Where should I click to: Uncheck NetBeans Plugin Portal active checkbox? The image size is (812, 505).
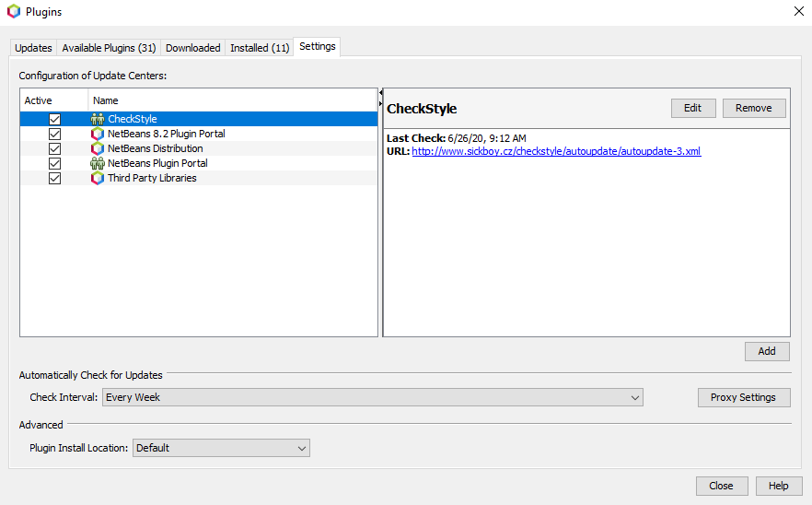[x=54, y=163]
